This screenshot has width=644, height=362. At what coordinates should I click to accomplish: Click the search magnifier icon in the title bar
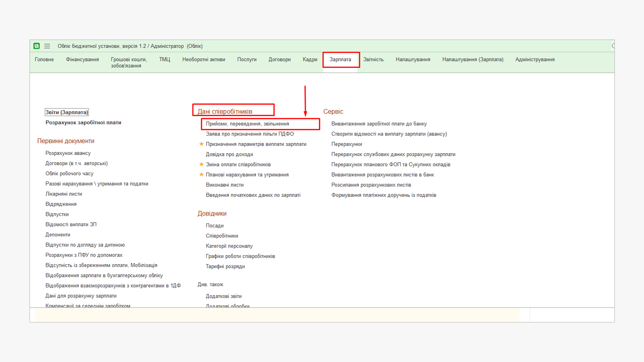tap(613, 46)
